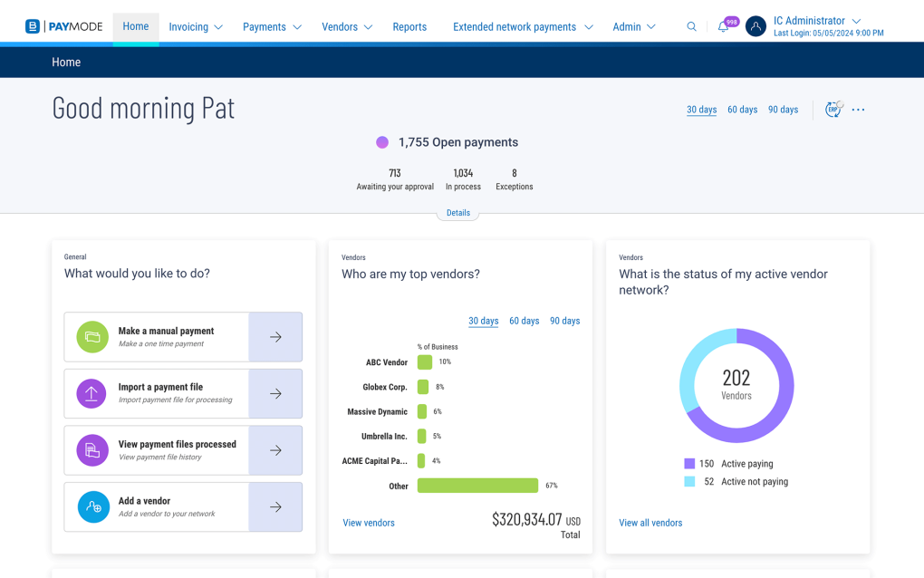Image resolution: width=924 pixels, height=578 pixels.
Task: Select 60 days in the top vendors card
Action: (x=524, y=321)
